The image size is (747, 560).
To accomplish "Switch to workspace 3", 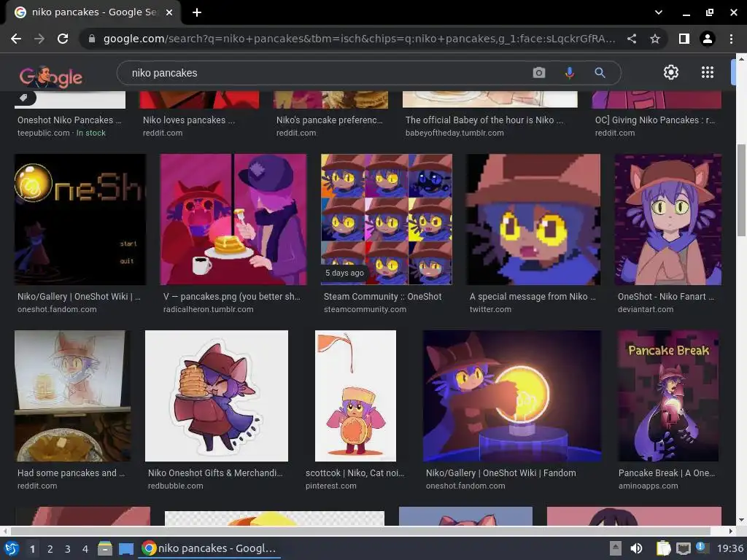I will click(68, 548).
